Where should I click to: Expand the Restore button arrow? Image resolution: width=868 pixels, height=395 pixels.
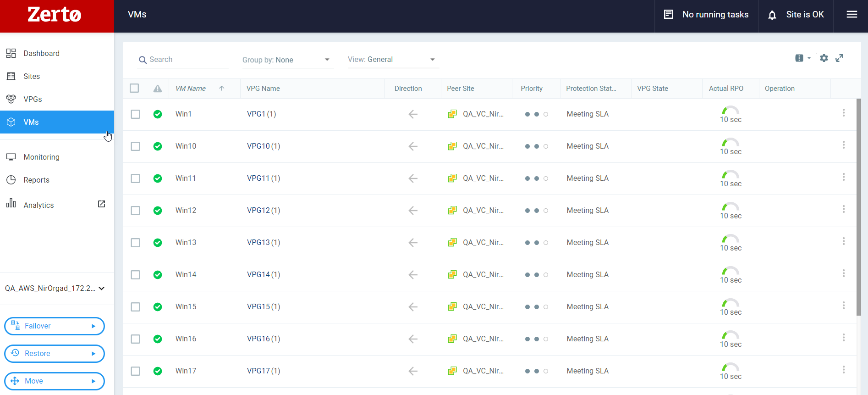pos(93,354)
